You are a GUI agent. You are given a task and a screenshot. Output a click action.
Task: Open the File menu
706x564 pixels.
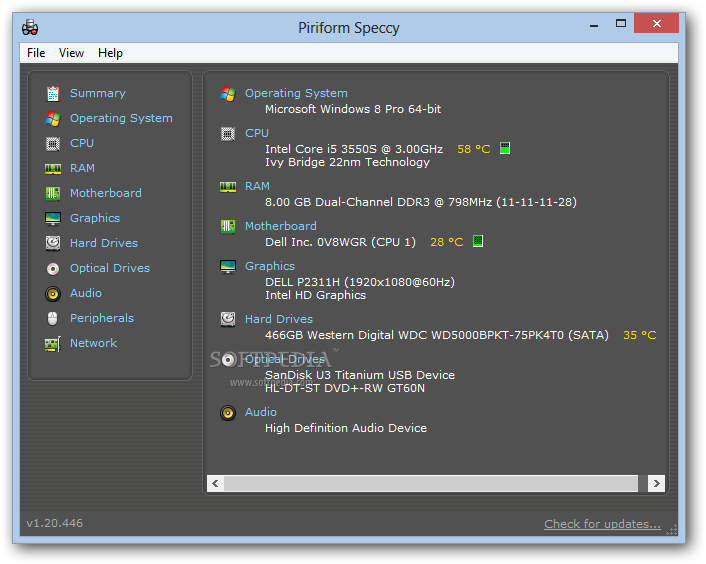coord(36,53)
